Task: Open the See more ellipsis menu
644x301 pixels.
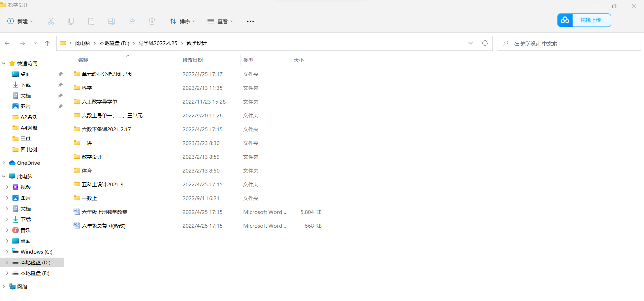Action: pyautogui.click(x=250, y=21)
